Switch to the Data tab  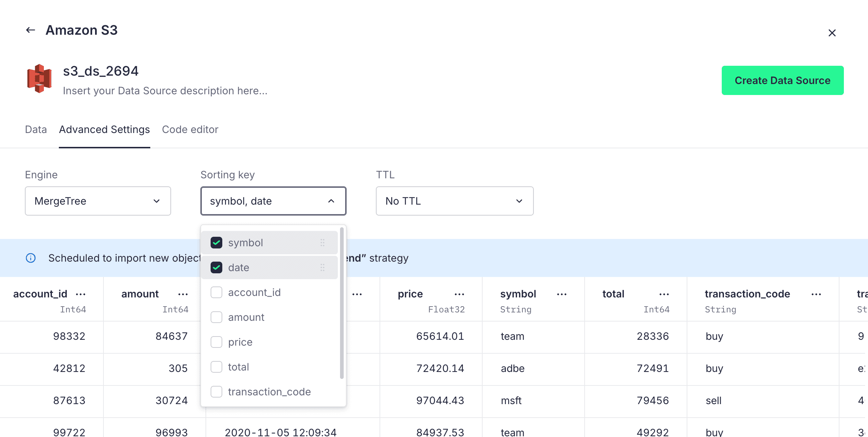coord(35,129)
